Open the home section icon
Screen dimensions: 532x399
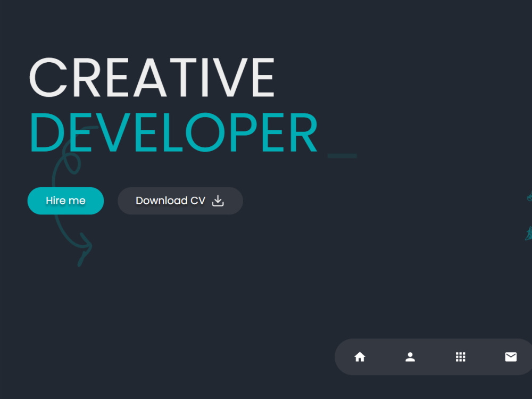(x=360, y=357)
